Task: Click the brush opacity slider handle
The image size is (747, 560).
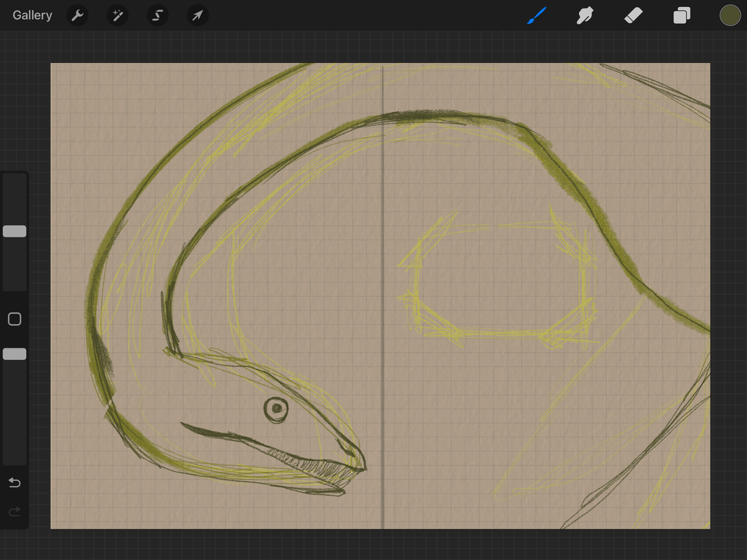Action: pos(15,353)
